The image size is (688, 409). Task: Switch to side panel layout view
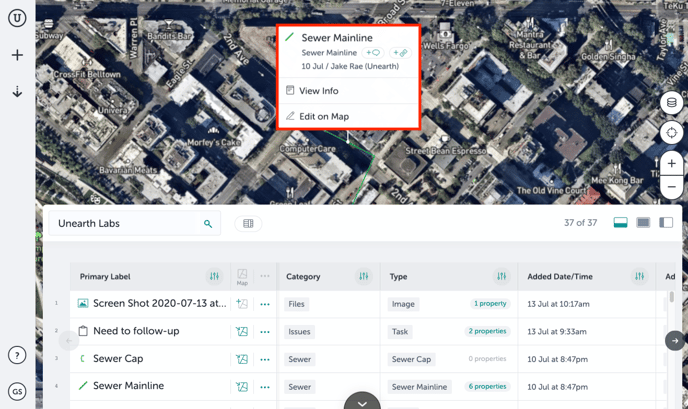click(x=666, y=222)
